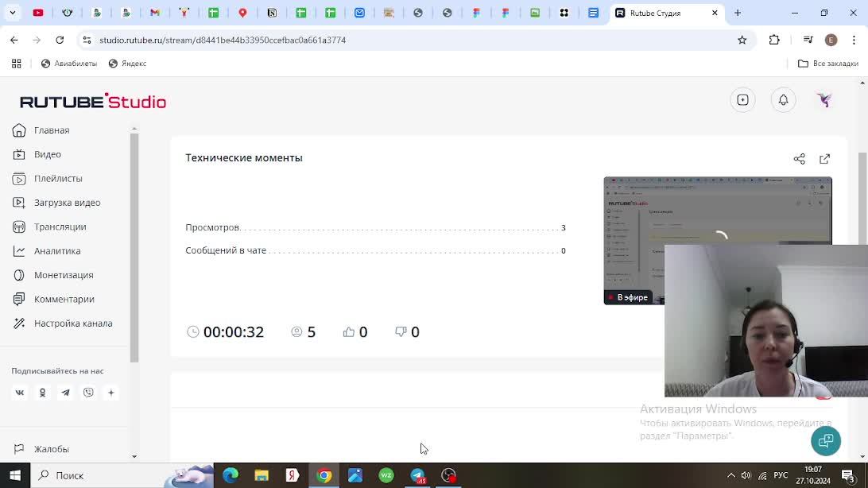868x488 pixels.
Task: Click the add video plus icon in header
Action: tap(743, 100)
